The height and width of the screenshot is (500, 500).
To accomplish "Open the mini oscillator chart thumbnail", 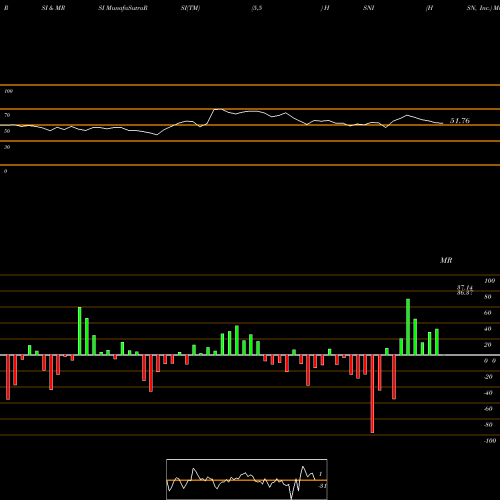I will tap(247, 479).
